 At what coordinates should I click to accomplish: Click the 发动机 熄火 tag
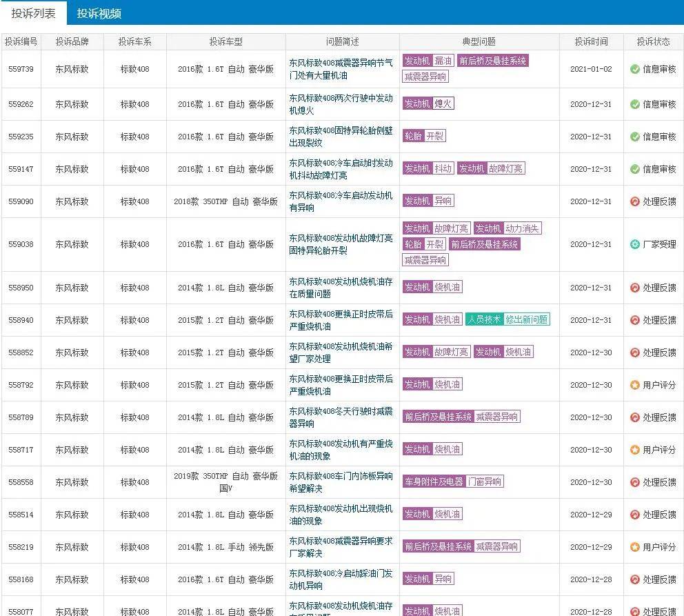428,103
